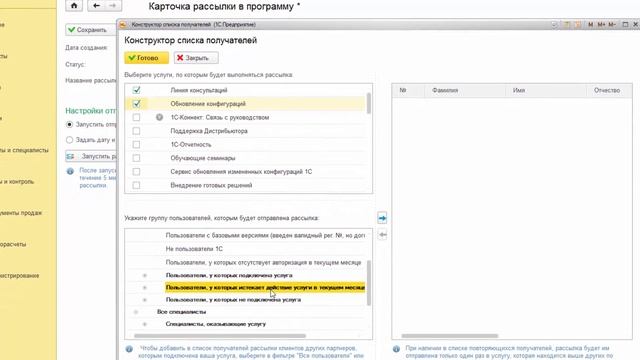Select the 'Обучающие семинары' row text
Image resolution: width=640 pixels, height=360 pixels.
(203, 158)
